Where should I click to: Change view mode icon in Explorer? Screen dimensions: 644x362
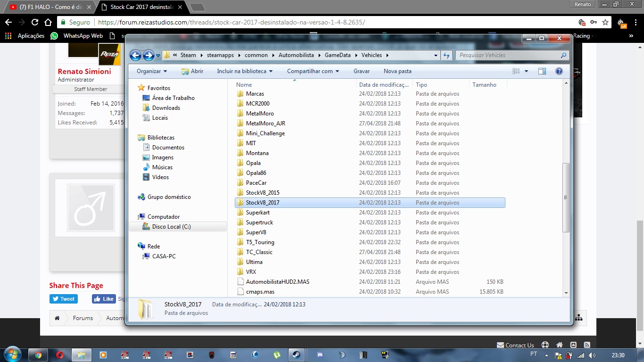[x=516, y=71]
